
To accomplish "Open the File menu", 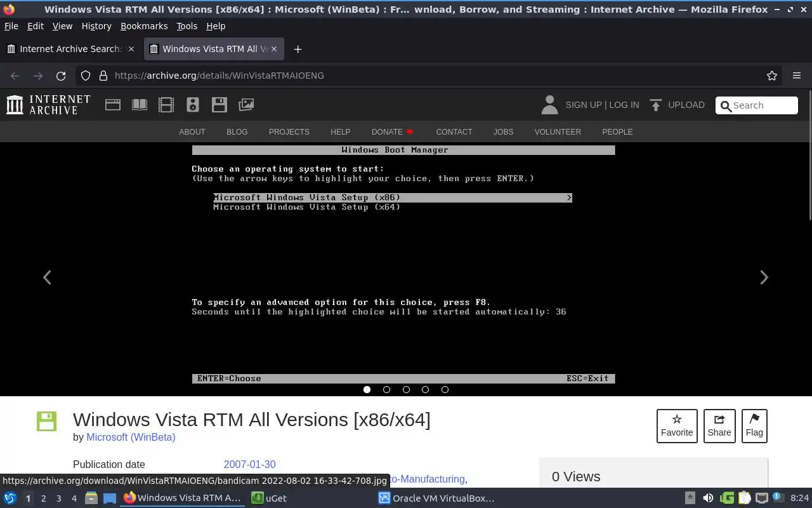I will 11,26.
